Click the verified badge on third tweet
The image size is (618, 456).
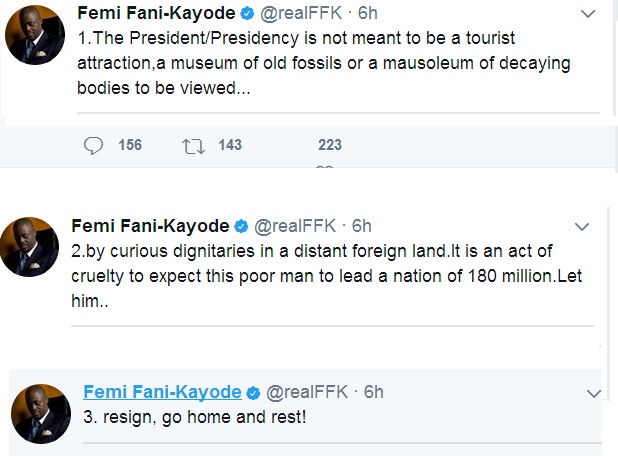(254, 392)
